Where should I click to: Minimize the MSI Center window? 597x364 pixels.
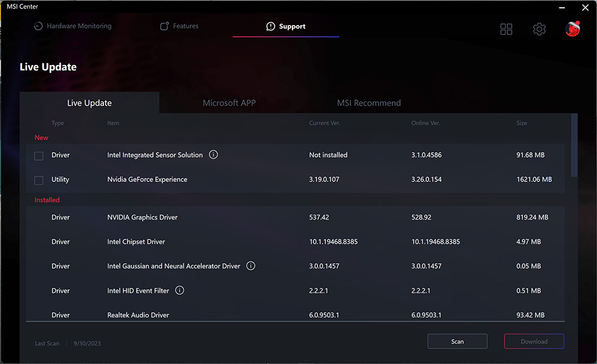[x=561, y=8]
